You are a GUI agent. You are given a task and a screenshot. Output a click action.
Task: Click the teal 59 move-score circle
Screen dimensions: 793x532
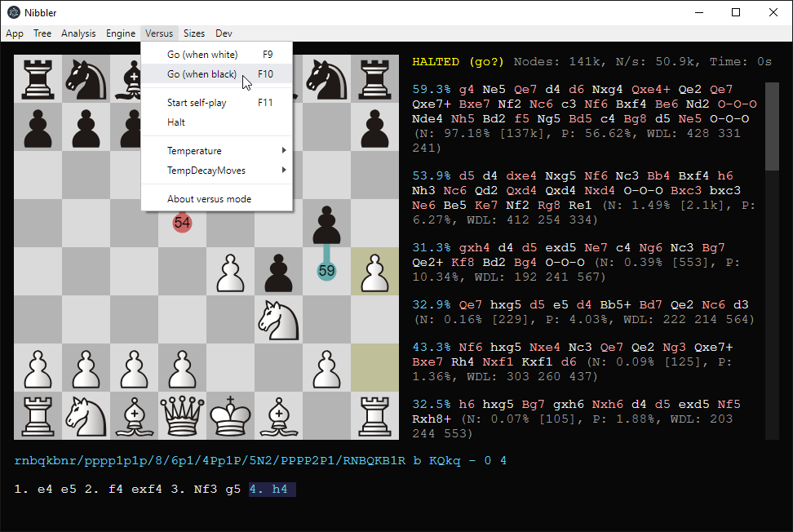[x=327, y=271]
